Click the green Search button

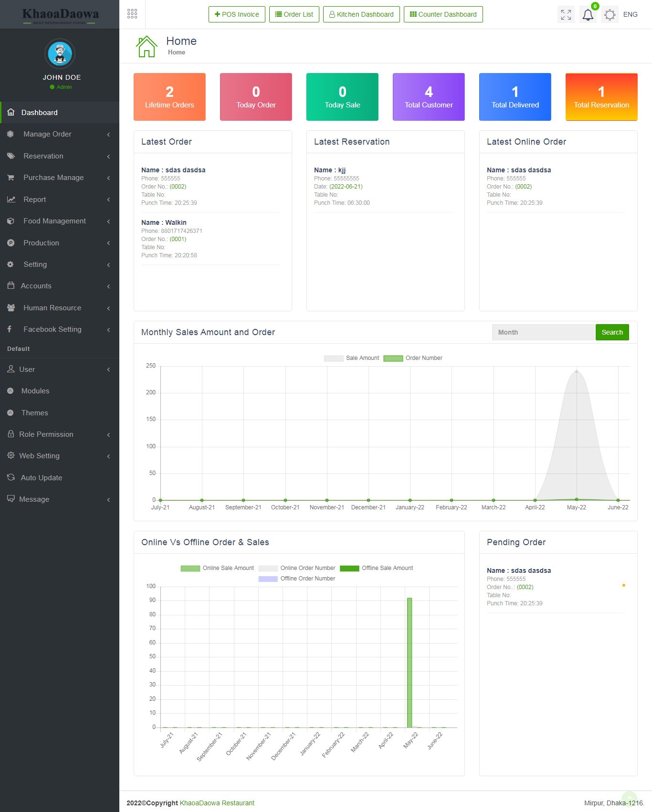(612, 332)
